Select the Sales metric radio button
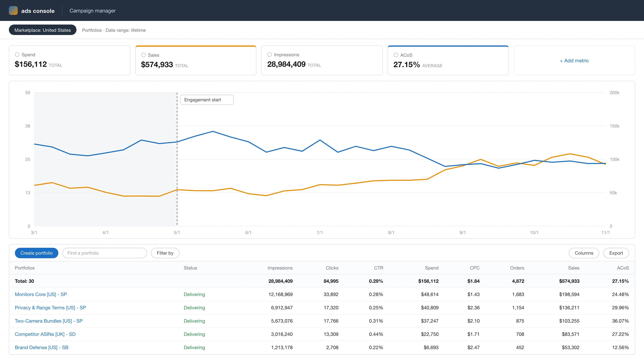644x362 pixels. click(x=143, y=55)
